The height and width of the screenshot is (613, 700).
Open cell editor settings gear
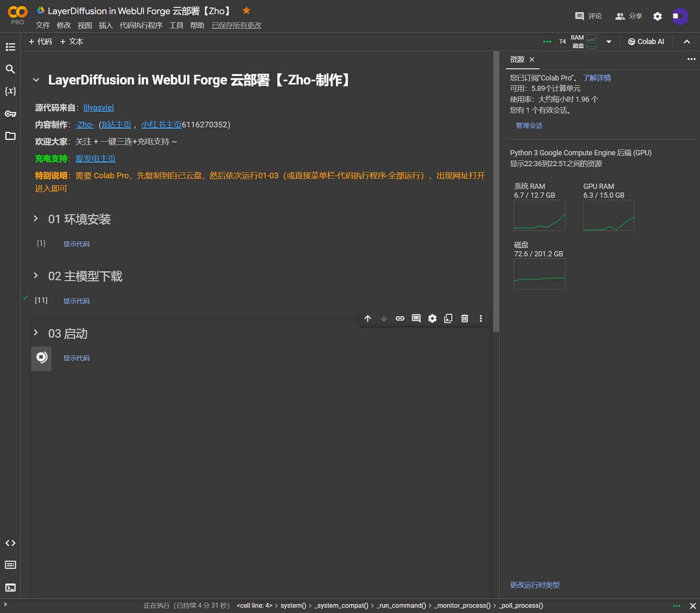[432, 319]
